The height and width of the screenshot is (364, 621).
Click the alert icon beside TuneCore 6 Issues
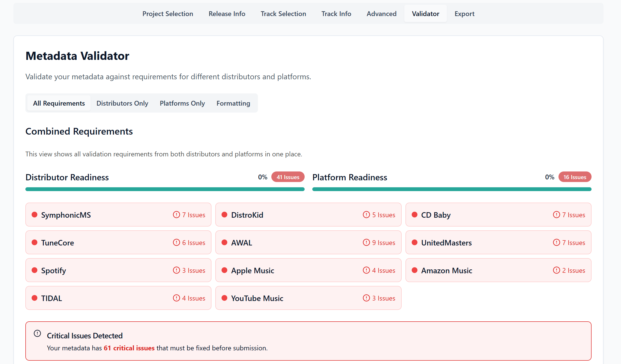(x=177, y=243)
